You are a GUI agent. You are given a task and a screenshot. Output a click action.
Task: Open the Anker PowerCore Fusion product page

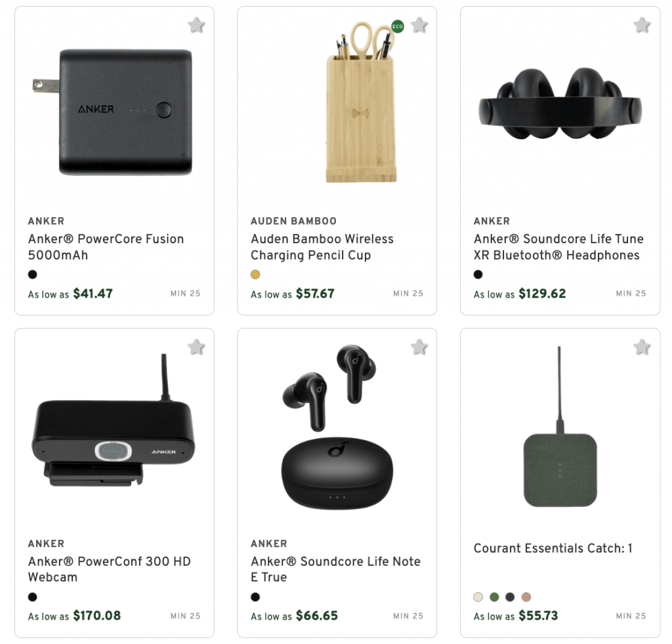pyautogui.click(x=106, y=247)
